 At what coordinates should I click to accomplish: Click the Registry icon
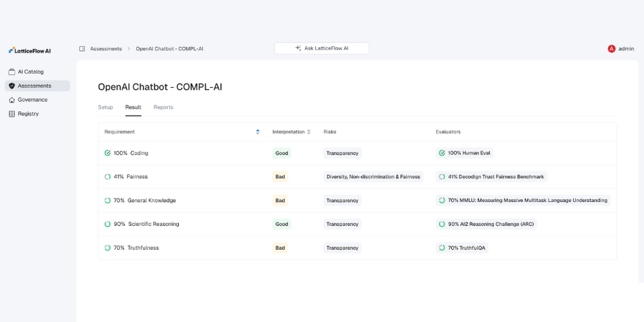click(12, 114)
